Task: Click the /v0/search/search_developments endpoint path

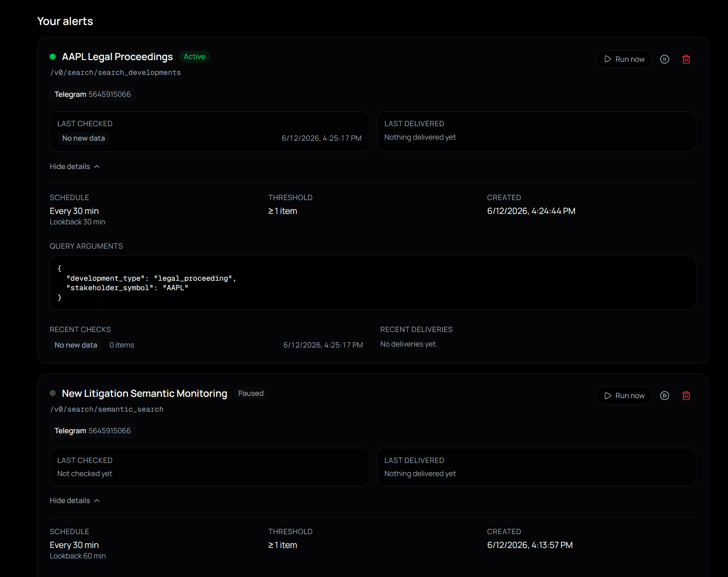Action: click(x=115, y=73)
